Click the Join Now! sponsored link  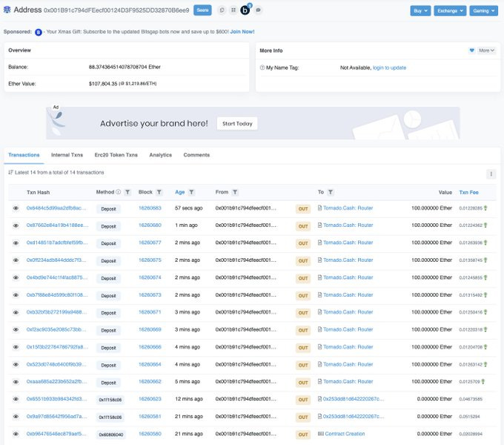[242, 32]
